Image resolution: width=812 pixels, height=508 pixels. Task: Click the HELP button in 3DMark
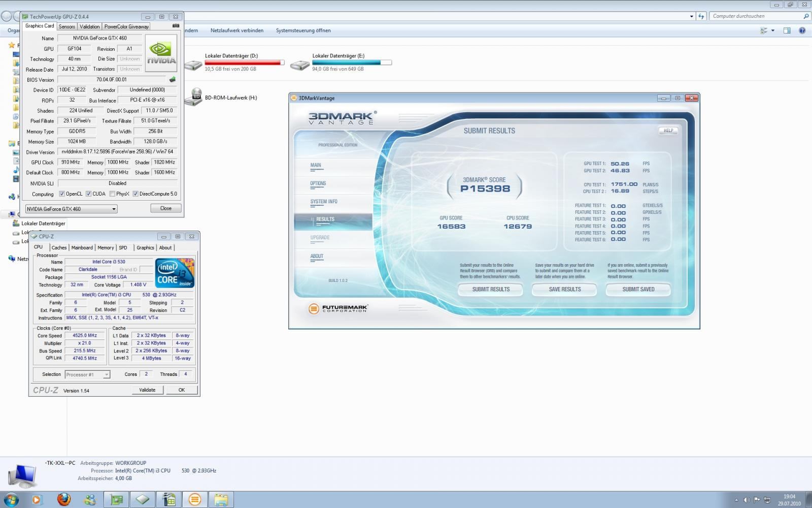(668, 131)
